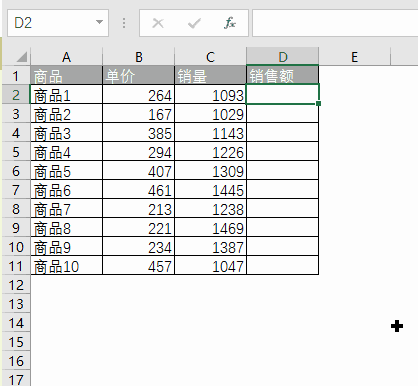Select row 12 header
The height and width of the screenshot is (386, 418).
tap(16, 285)
